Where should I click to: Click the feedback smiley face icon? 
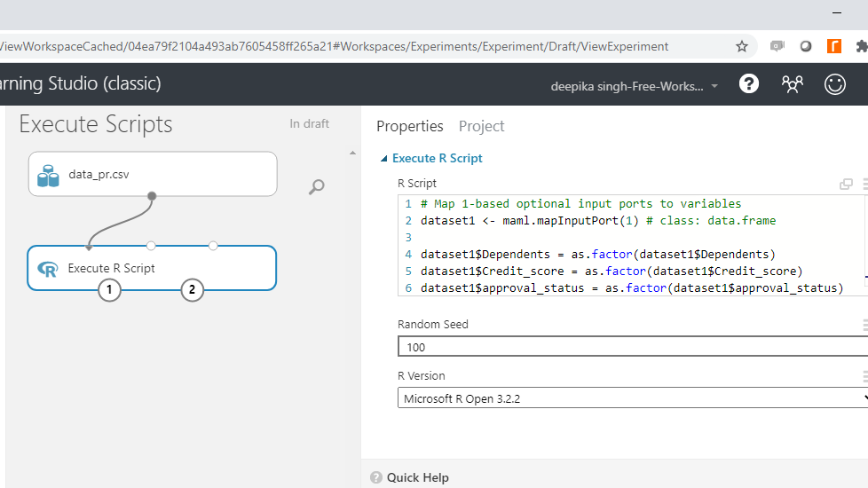[x=835, y=84]
